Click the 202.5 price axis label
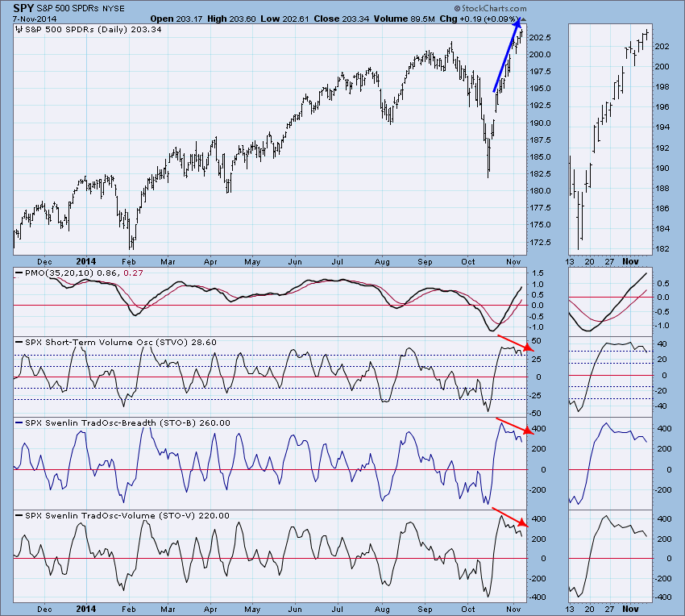Screen dimensions: 685x616 pyautogui.click(x=539, y=38)
